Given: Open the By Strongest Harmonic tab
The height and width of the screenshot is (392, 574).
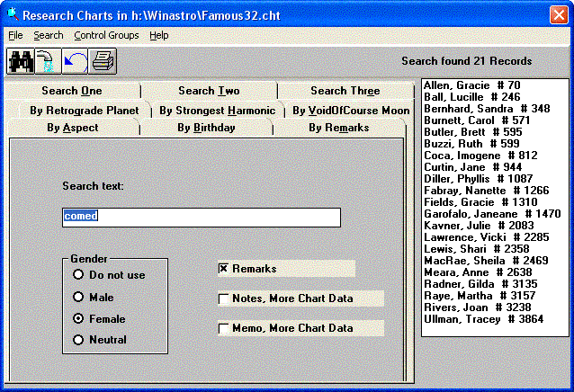Looking at the screenshot, I should point(217,111).
